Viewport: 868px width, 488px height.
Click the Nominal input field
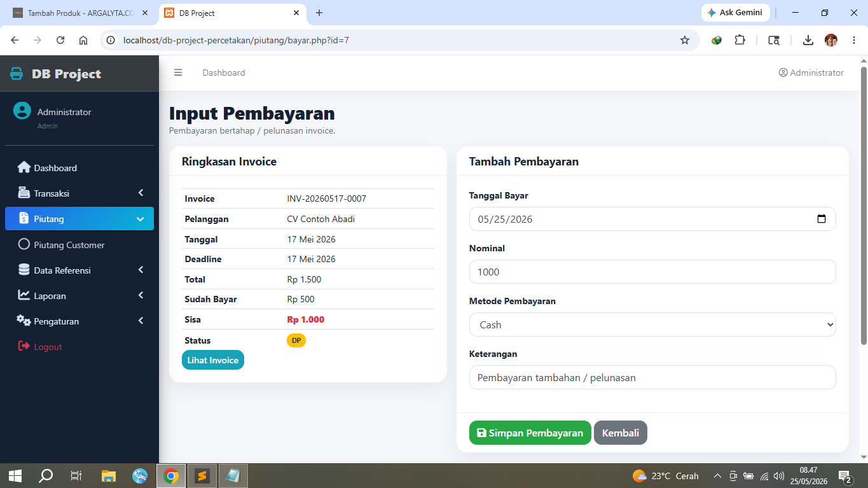(652, 272)
